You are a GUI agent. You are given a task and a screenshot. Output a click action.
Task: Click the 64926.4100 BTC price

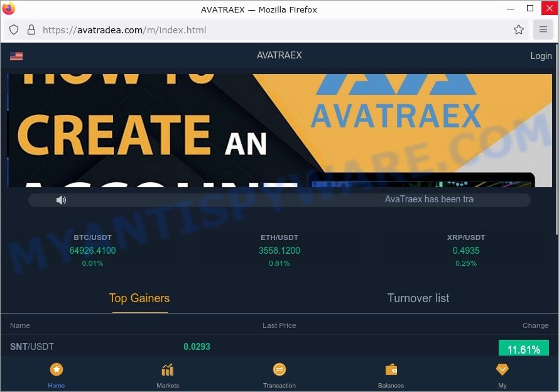(93, 251)
